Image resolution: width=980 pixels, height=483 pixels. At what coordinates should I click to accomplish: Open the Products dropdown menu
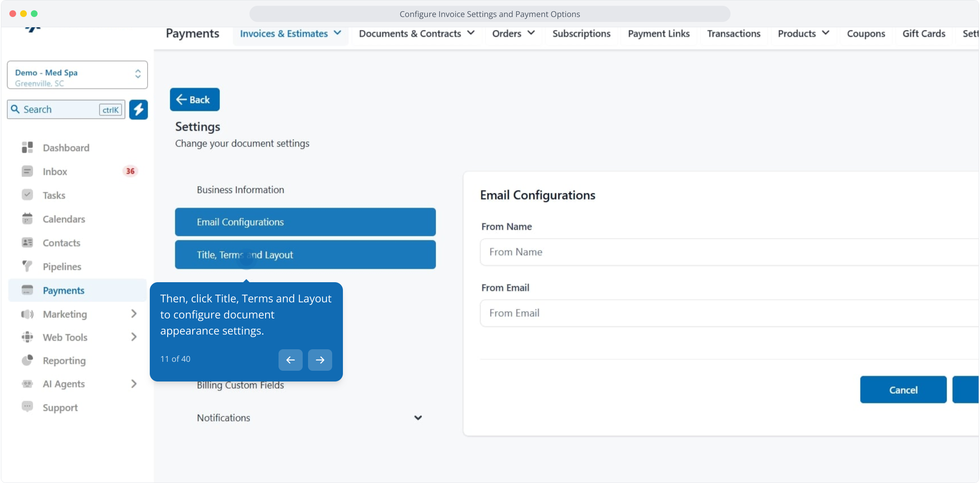pyautogui.click(x=803, y=34)
